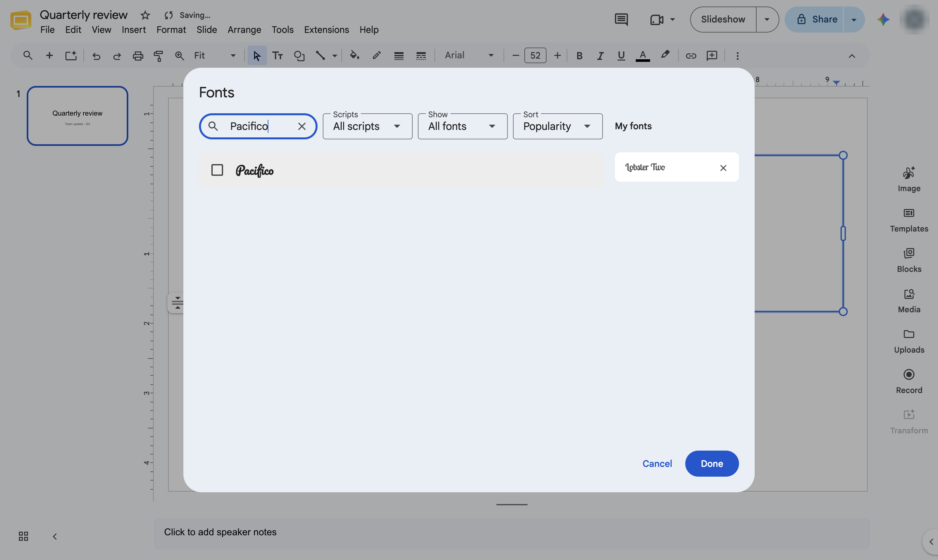Click the search menus magnifier icon
The image size is (938, 560).
click(x=28, y=56)
